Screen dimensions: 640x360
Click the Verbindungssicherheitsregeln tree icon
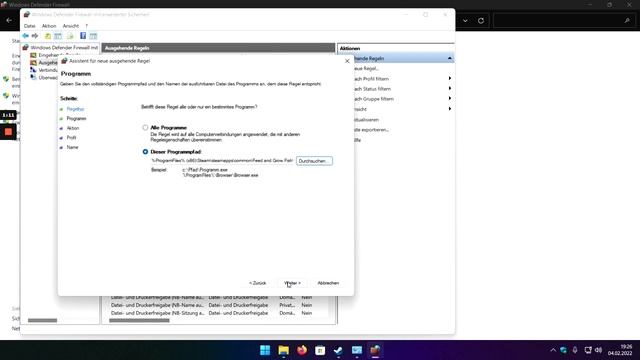[x=33, y=70]
